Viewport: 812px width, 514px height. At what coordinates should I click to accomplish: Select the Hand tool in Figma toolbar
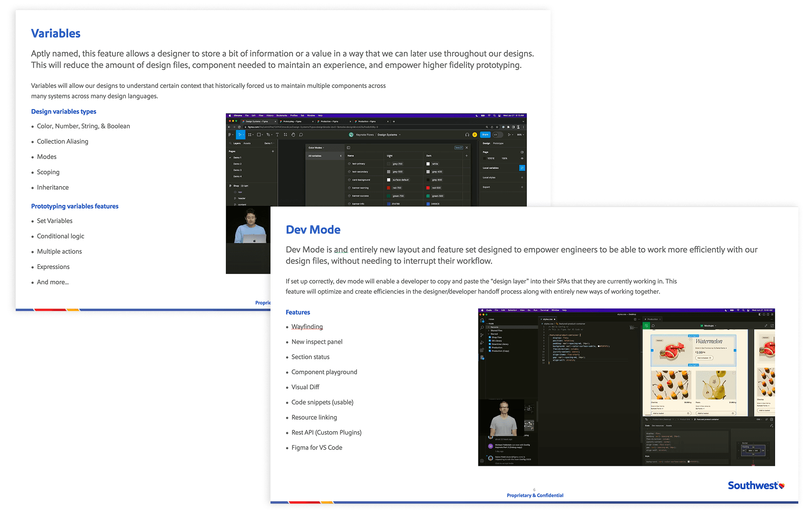click(x=293, y=134)
